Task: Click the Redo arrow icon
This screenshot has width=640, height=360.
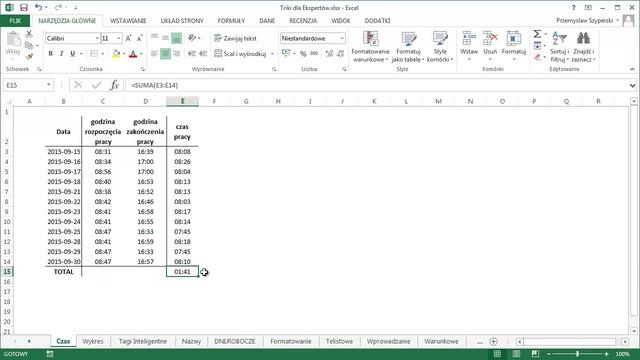Action: coord(58,7)
